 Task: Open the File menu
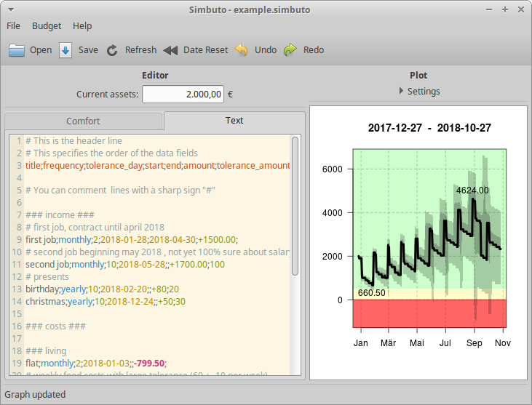pyautogui.click(x=13, y=26)
